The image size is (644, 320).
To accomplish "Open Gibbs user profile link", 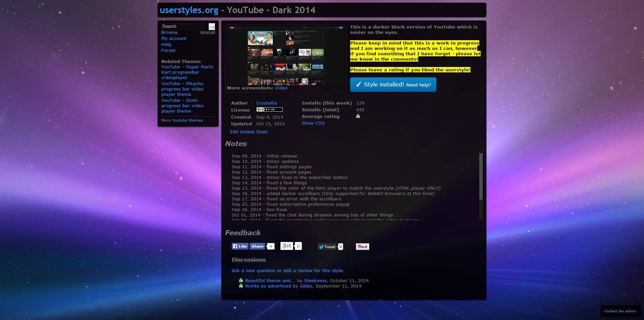I will (306, 286).
